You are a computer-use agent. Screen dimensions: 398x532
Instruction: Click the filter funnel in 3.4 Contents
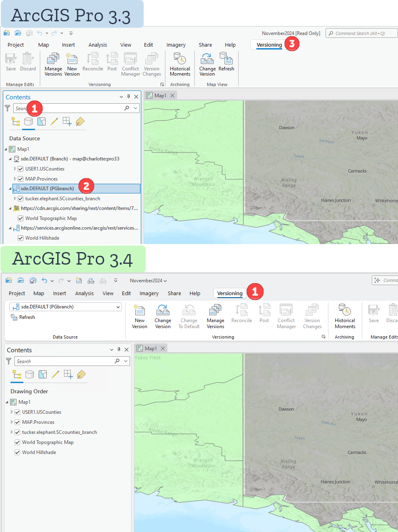8,361
